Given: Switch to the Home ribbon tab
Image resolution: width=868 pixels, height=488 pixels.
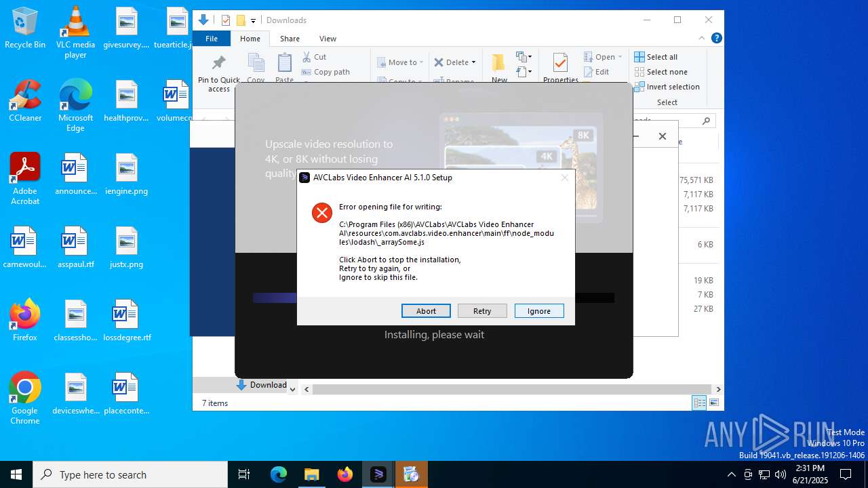Looking at the screenshot, I should 250,39.
